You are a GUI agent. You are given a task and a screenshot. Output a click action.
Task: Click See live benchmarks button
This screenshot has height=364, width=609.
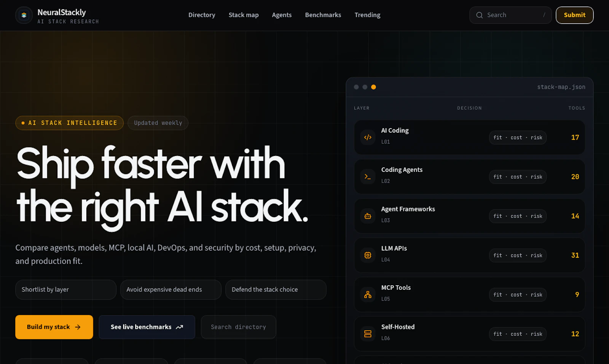(147, 327)
